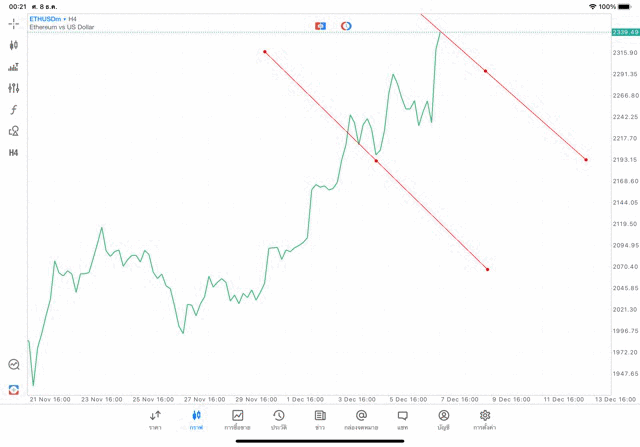Open the indicators function icon
The image size is (640, 447).
coord(14,109)
